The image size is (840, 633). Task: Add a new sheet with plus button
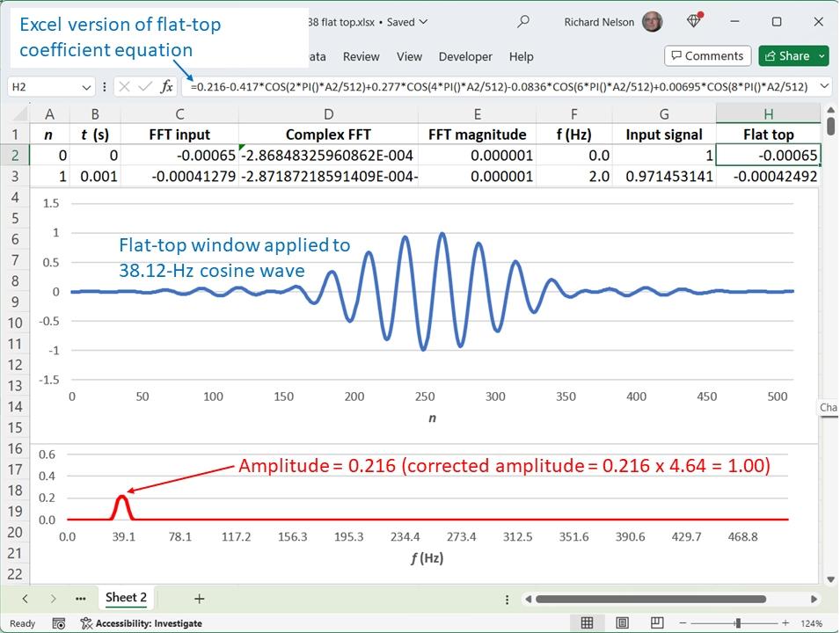[199, 599]
